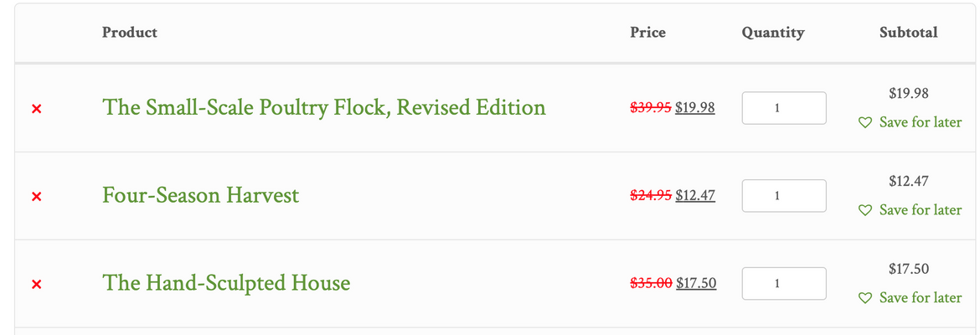
Task: Click the $19.98 sale price
Action: point(695,108)
